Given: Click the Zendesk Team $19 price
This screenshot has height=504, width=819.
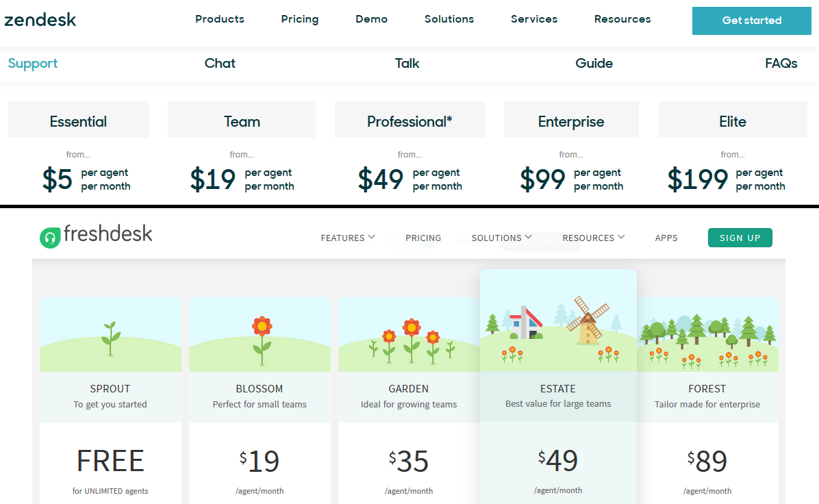Looking at the screenshot, I should [212, 179].
